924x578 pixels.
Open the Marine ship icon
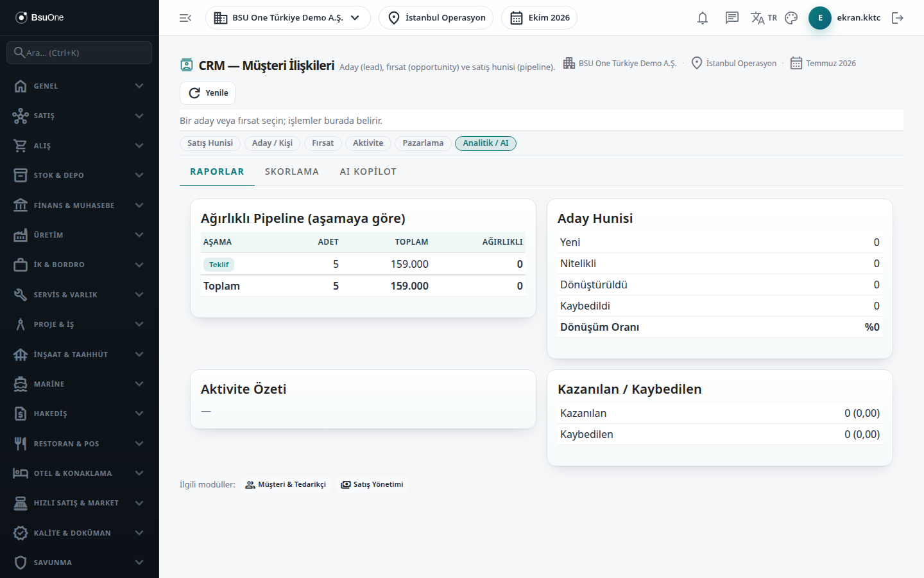[x=21, y=384]
